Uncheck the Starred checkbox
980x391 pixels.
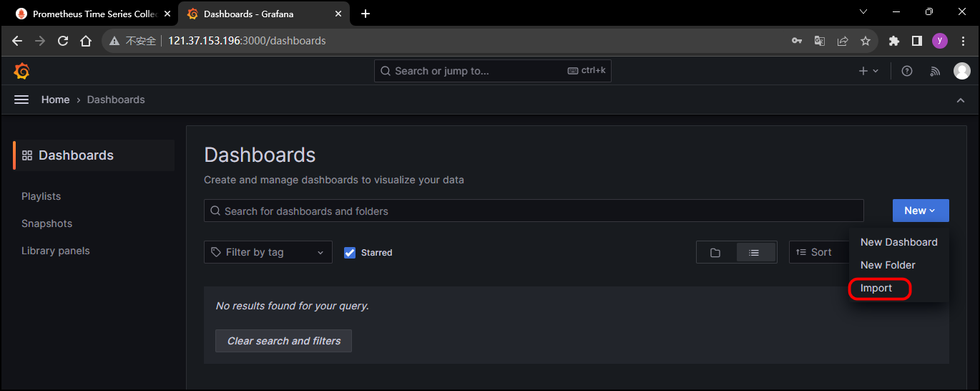coord(350,253)
